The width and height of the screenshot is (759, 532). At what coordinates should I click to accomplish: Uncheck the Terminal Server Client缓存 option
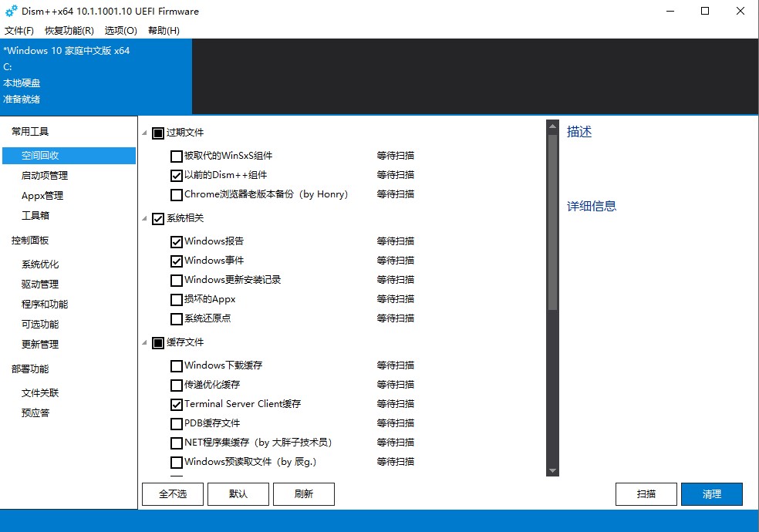point(177,403)
